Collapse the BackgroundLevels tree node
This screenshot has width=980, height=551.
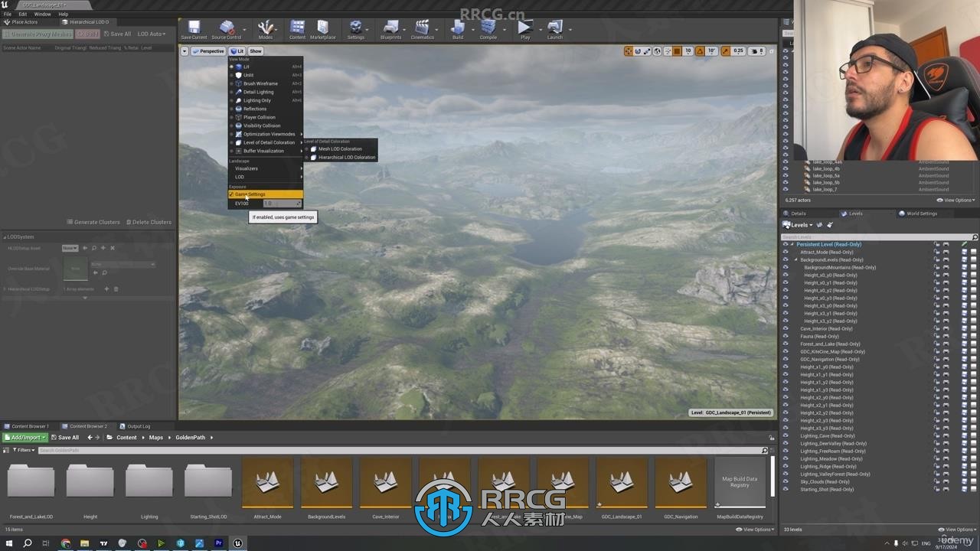(796, 259)
